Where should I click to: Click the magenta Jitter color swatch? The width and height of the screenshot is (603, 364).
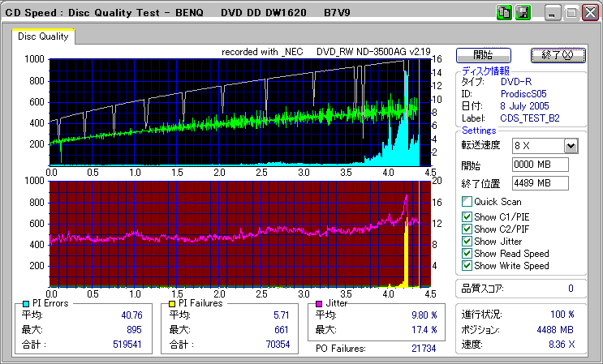(319, 303)
